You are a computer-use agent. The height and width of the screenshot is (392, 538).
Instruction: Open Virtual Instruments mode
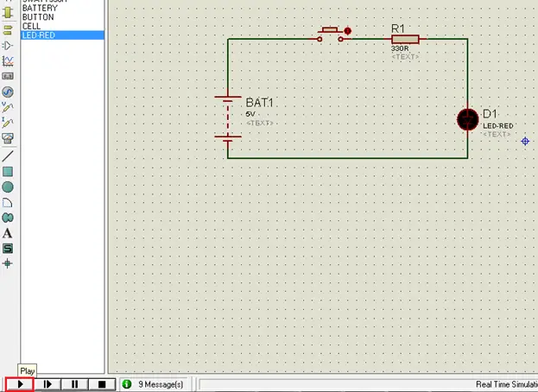pos(8,138)
